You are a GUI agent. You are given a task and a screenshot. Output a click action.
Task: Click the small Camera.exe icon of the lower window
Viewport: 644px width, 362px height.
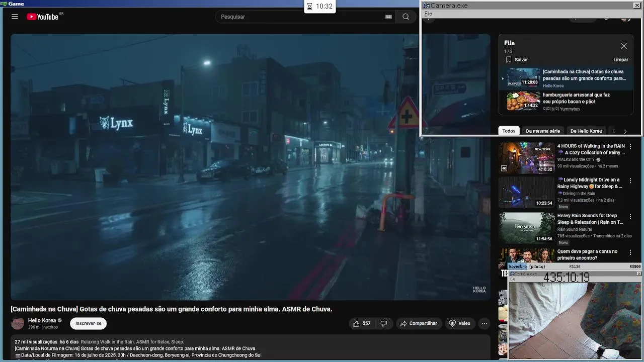(512, 274)
